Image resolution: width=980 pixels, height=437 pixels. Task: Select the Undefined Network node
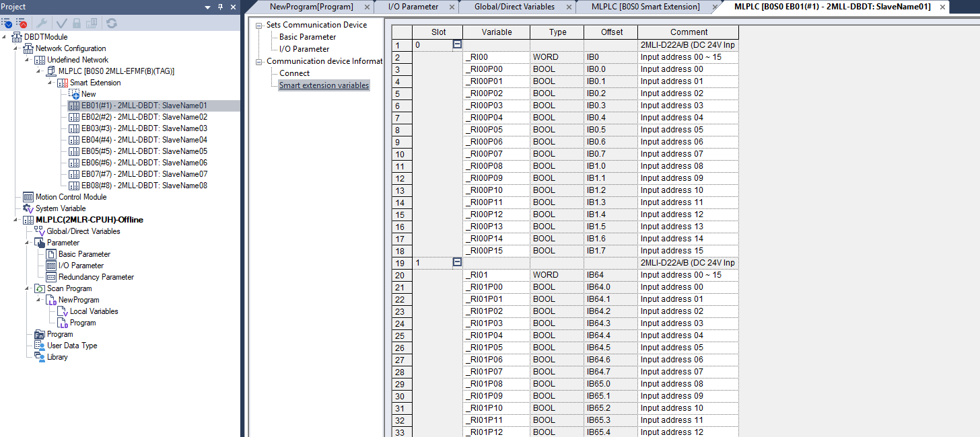[x=77, y=60]
